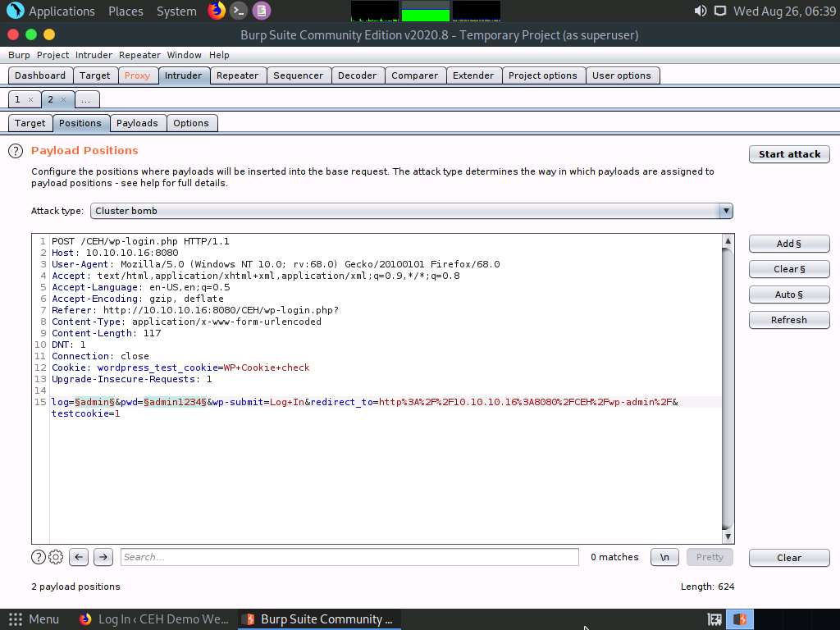840x630 pixels.
Task: Open the terminal from the top panel
Action: point(238,11)
